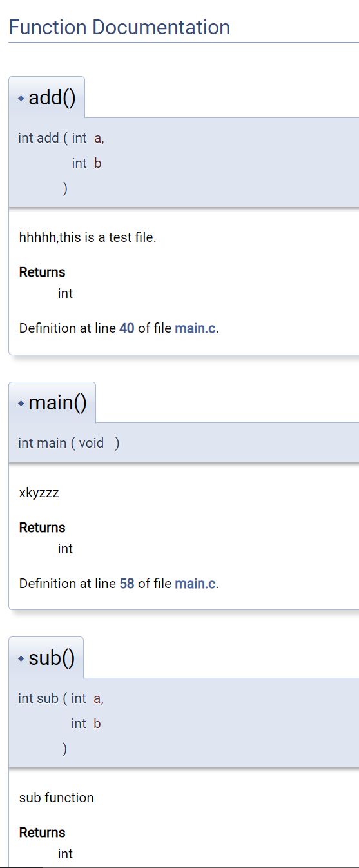This screenshot has width=359, height=868.
Task: Click the 'int add ( int a,' prototype line
Action: tap(61, 138)
